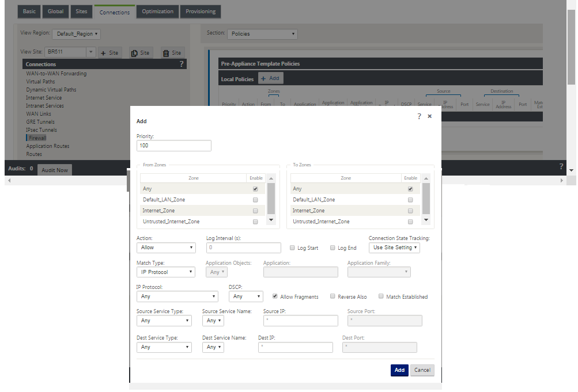The image size is (578, 392).
Task: Enable the Log Start checkbox
Action: coord(292,248)
